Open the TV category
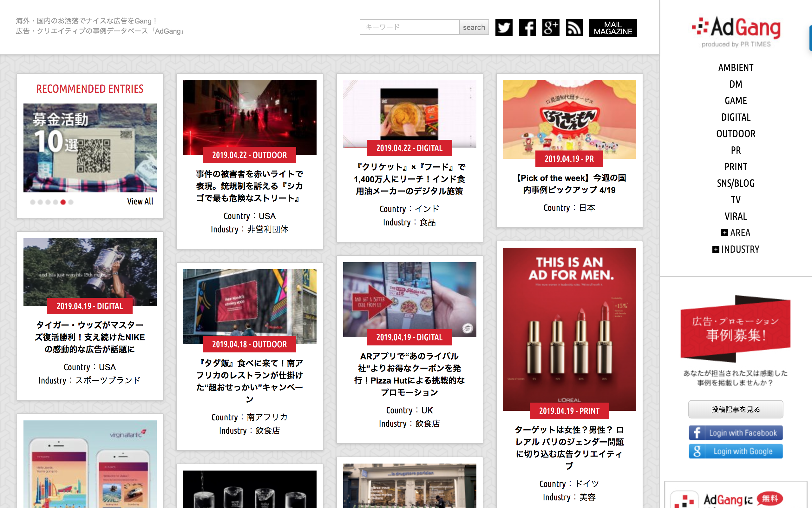812x508 pixels. (736, 199)
